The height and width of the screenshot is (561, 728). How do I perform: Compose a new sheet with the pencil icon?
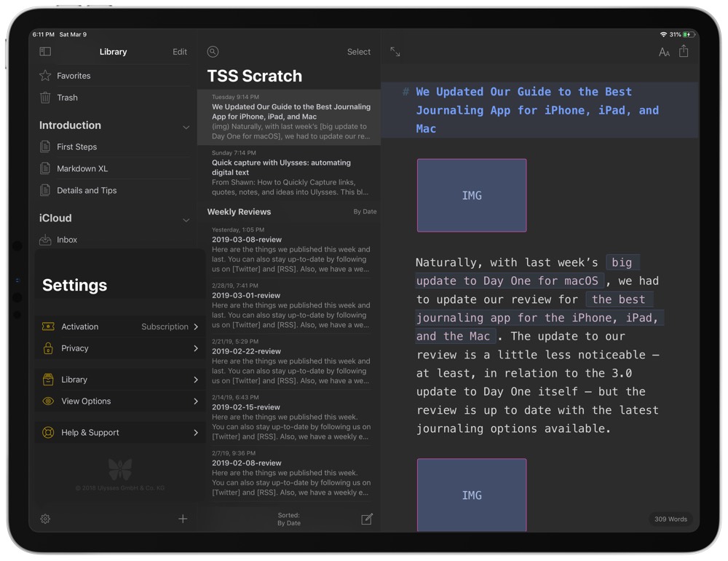click(368, 519)
